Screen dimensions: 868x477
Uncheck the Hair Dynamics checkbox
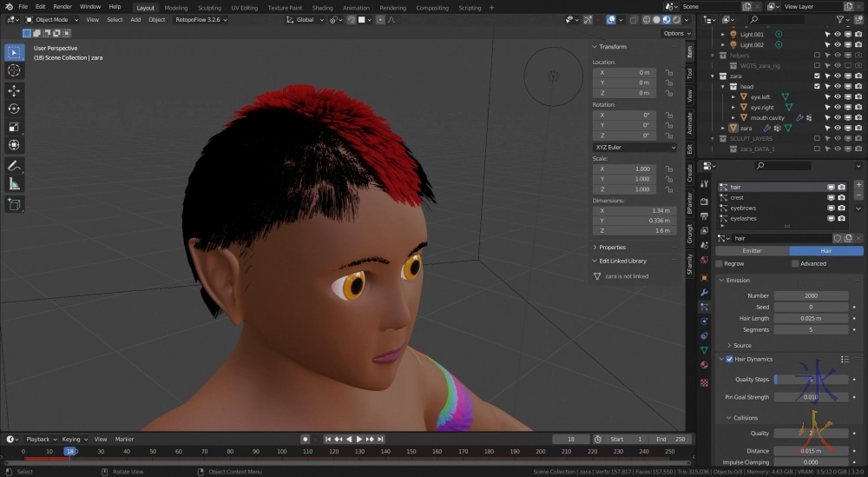[729, 359]
